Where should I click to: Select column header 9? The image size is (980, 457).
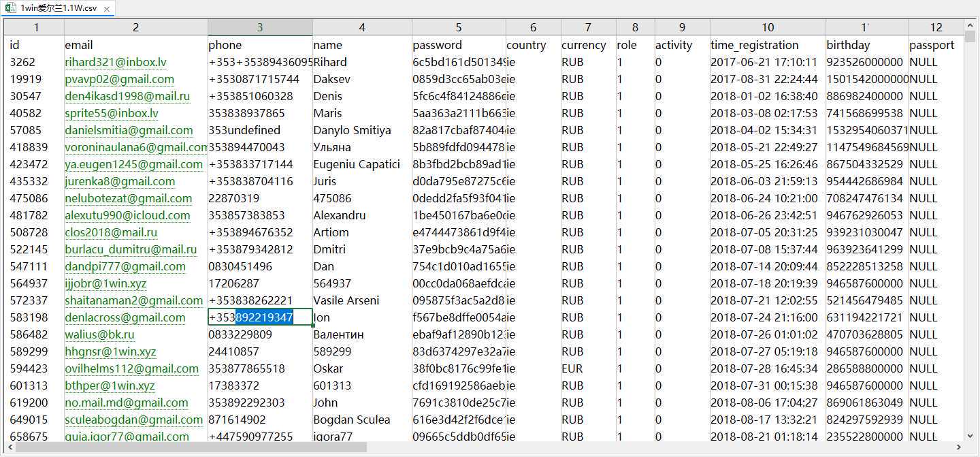683,27
